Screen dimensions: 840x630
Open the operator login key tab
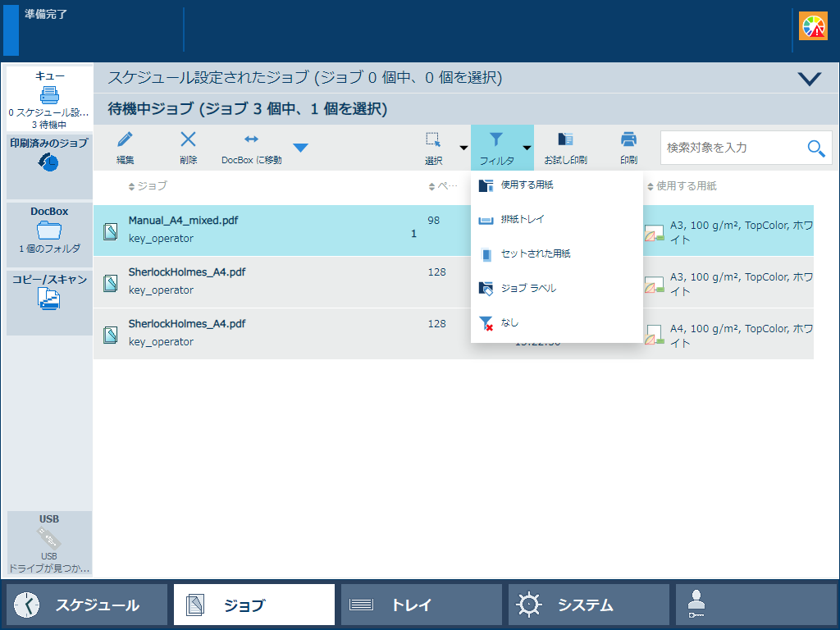[x=756, y=605]
